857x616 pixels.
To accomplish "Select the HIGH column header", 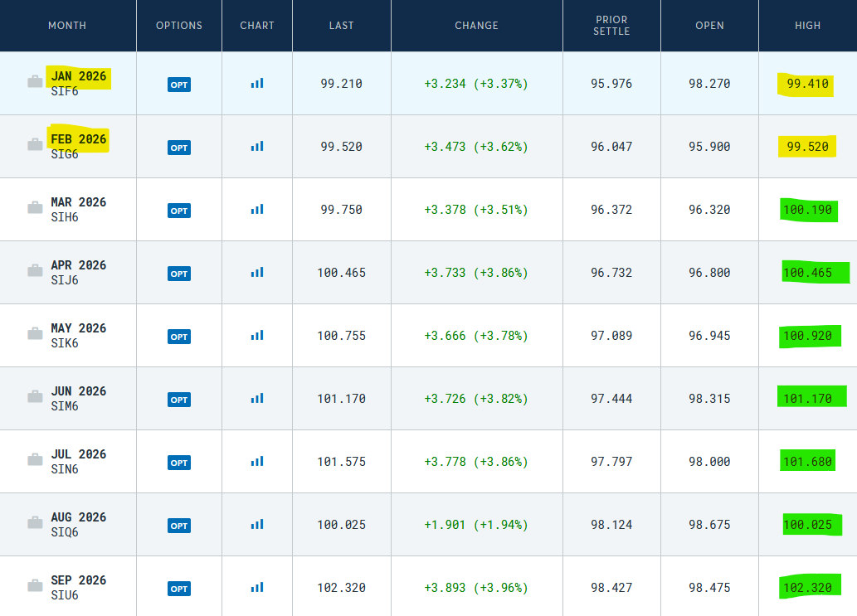I will (x=807, y=26).
